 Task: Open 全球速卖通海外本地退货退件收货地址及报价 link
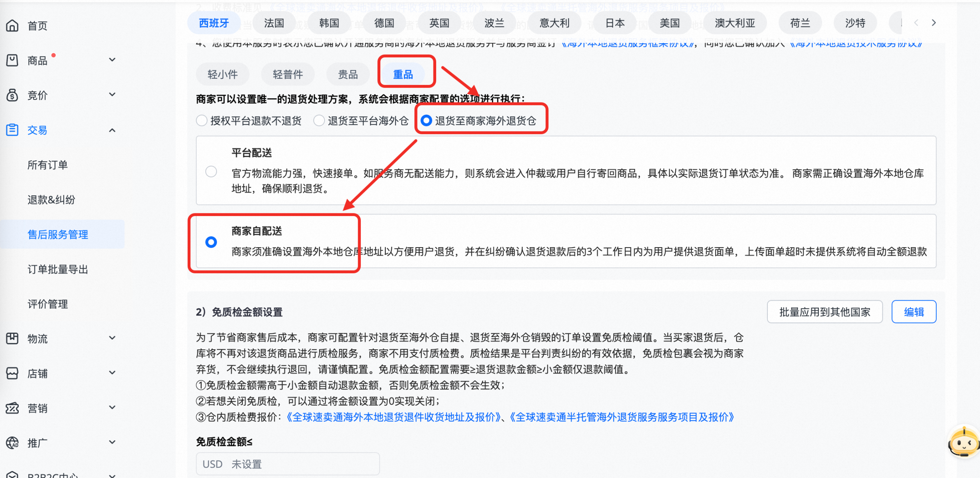coord(393,416)
